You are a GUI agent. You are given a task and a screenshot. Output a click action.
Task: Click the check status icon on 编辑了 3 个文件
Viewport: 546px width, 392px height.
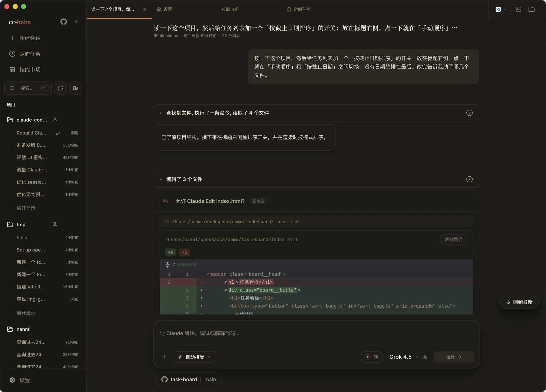(469, 179)
